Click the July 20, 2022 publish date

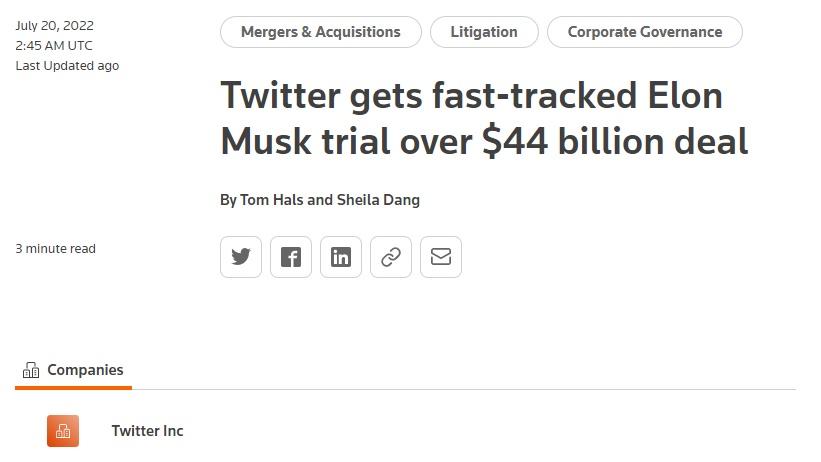pos(54,26)
